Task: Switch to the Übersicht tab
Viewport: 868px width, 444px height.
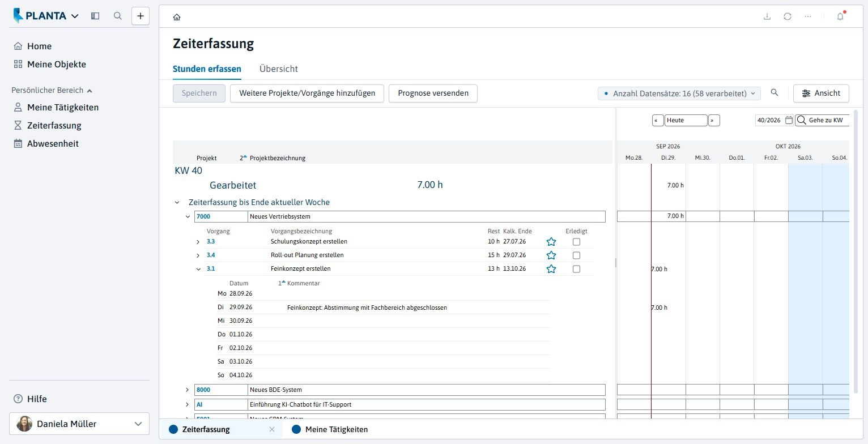Action: coord(278,69)
